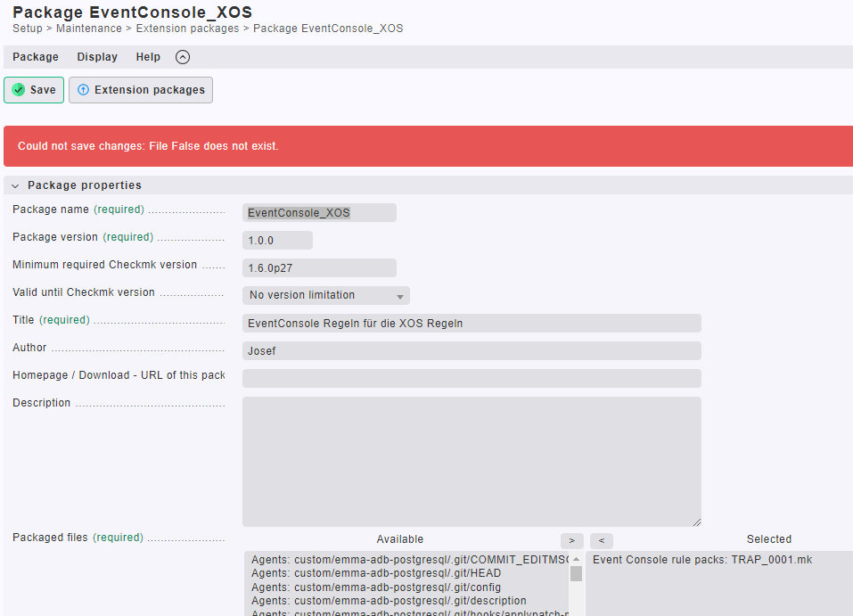Click inside the Description text area

click(x=472, y=462)
